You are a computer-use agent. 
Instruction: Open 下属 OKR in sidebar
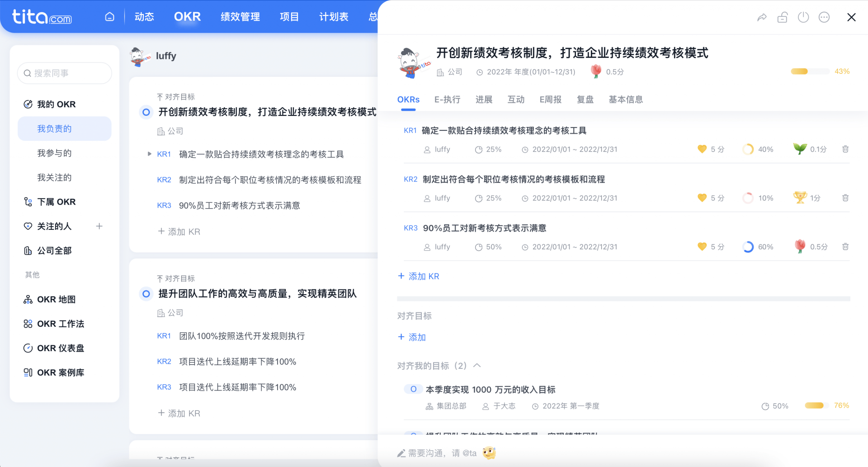click(x=56, y=202)
